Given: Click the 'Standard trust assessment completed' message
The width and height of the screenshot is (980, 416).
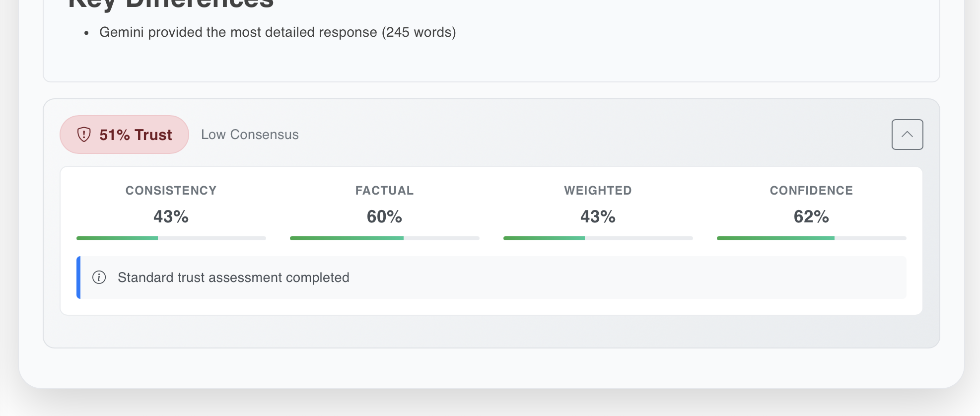Looking at the screenshot, I should pyautogui.click(x=233, y=277).
